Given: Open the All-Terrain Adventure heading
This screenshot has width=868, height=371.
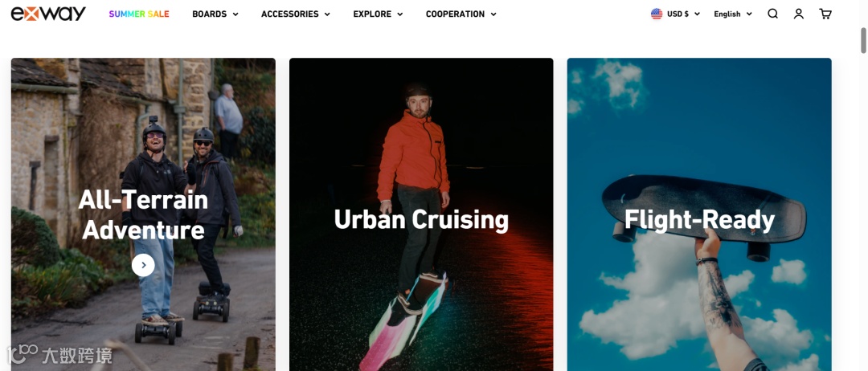Looking at the screenshot, I should point(143,214).
